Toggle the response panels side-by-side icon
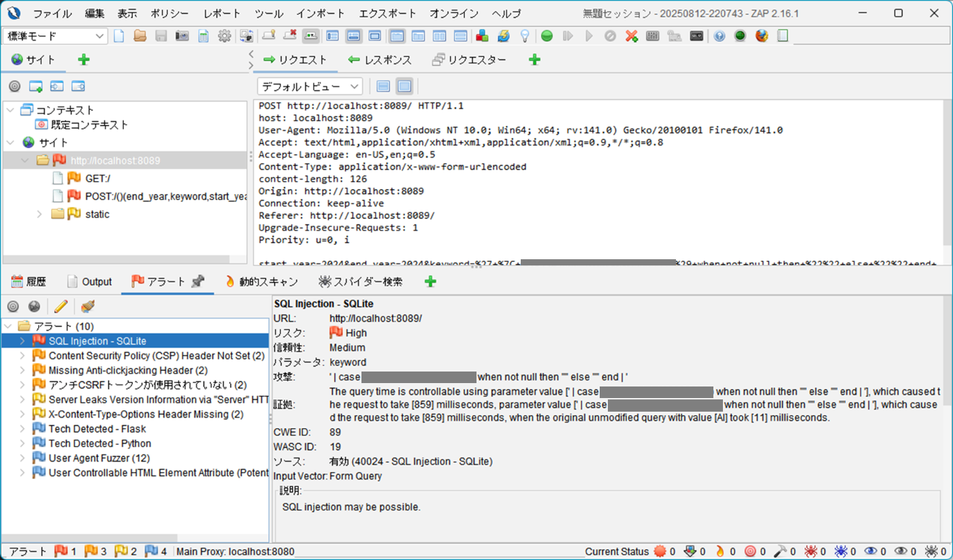This screenshot has width=953, height=560. 439,36
